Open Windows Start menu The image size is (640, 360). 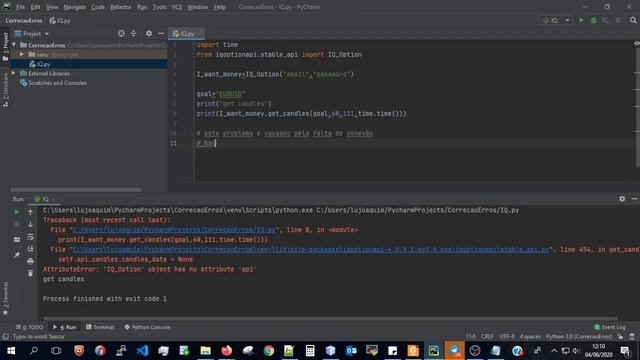(x=11, y=351)
